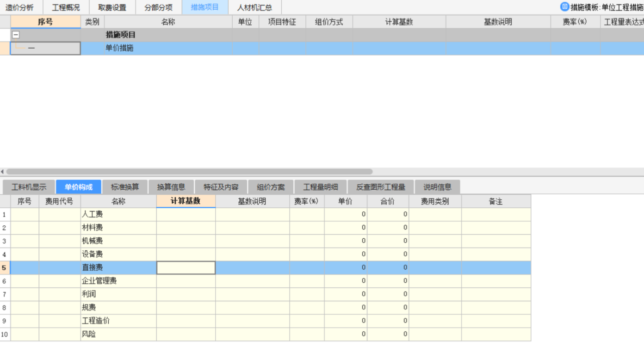Click the 单价 value in 人工费 row
644x347 pixels.
tap(346, 214)
